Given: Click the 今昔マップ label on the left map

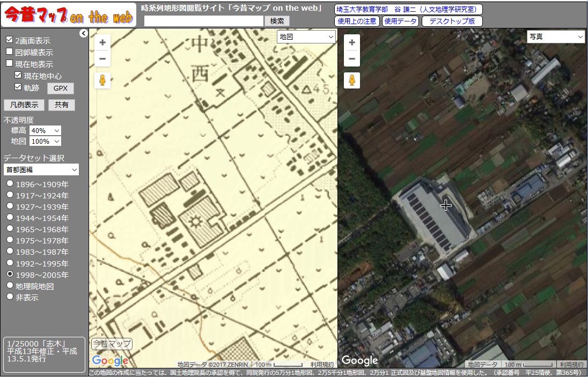Looking at the screenshot, I should coord(112,344).
